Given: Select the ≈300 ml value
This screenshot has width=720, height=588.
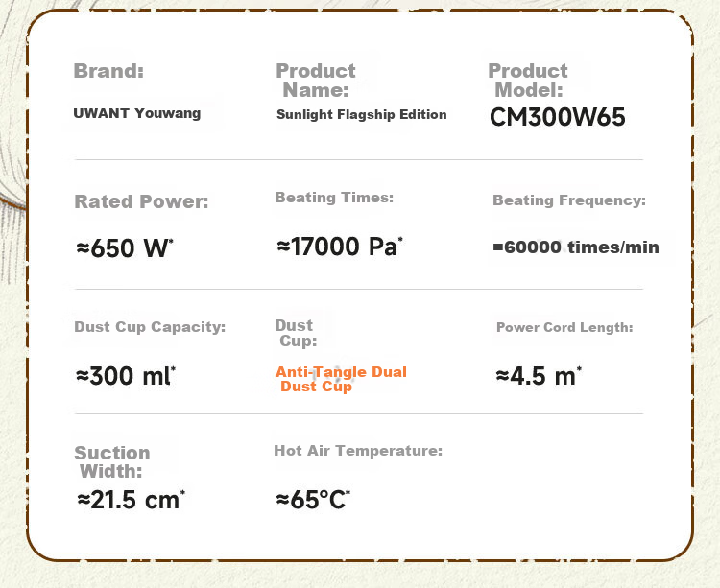Looking at the screenshot, I should 126,376.
